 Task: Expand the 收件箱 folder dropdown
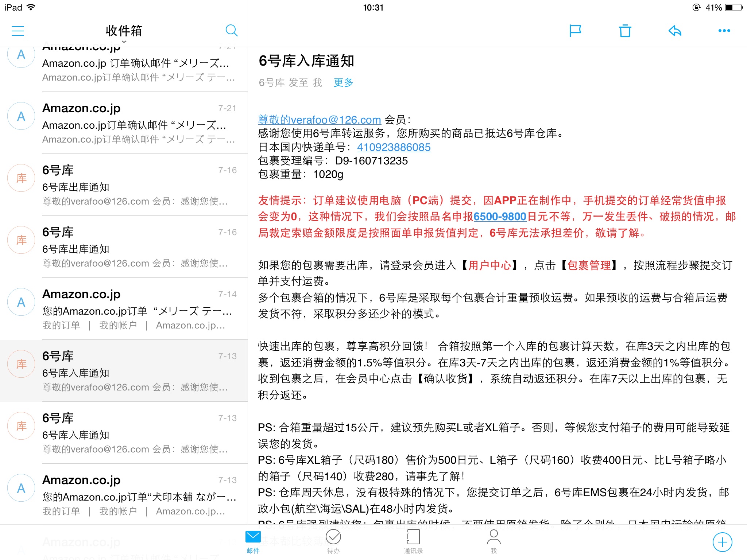coord(124,34)
